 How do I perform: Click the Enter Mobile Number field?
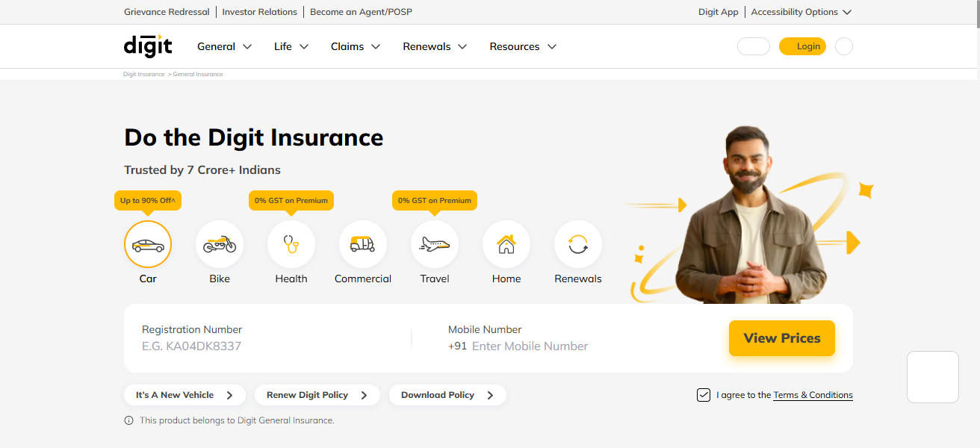[530, 346]
